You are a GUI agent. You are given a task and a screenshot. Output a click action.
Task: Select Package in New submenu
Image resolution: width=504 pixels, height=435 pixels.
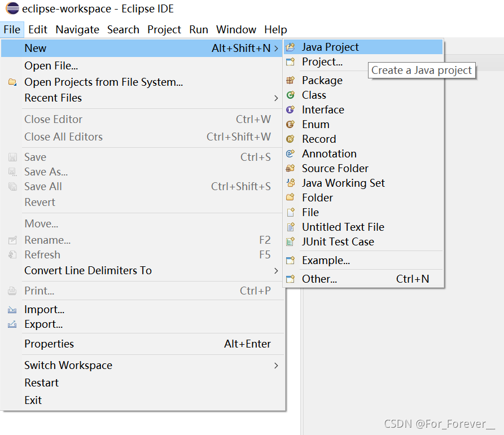click(x=363, y=80)
